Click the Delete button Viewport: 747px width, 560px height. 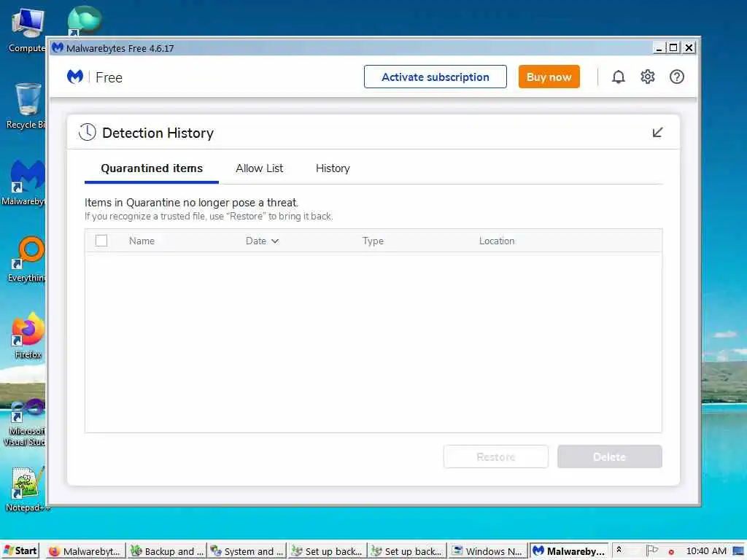pos(609,456)
